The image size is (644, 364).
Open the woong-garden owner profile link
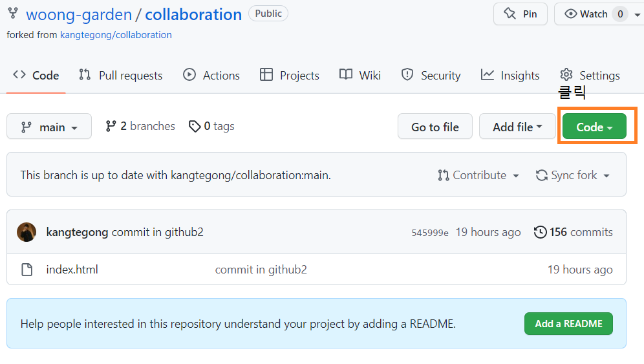pyautogui.click(x=79, y=14)
